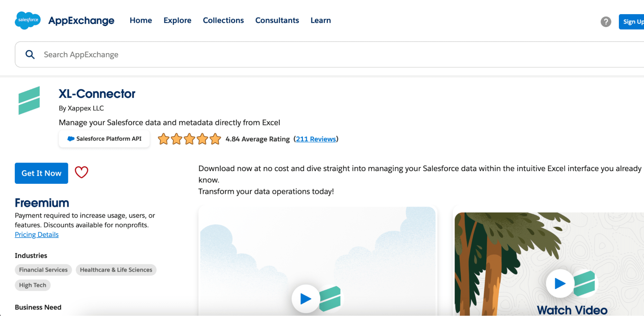Image resolution: width=644 pixels, height=316 pixels.
Task: Open the Collections menu
Action: click(223, 20)
